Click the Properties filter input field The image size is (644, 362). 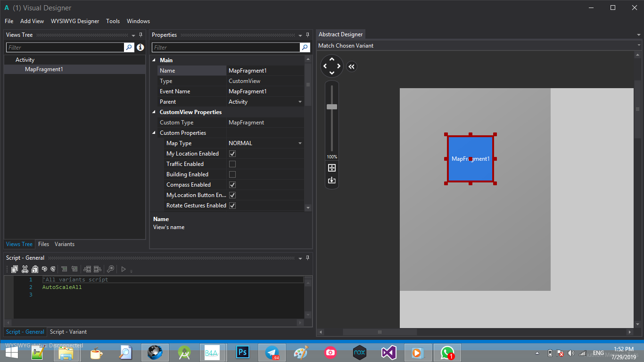point(225,48)
